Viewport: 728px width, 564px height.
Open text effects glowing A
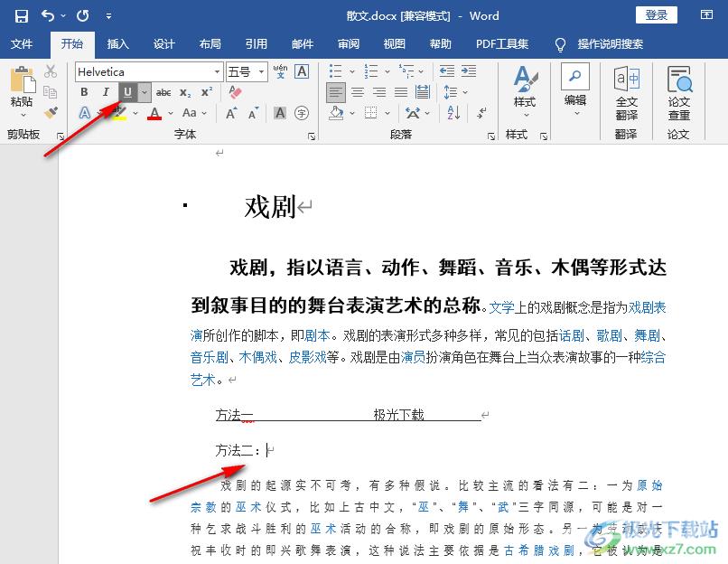coord(85,112)
